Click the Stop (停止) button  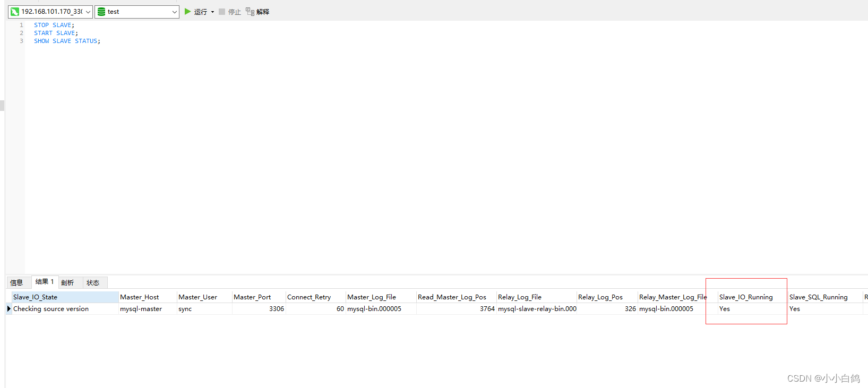230,12
